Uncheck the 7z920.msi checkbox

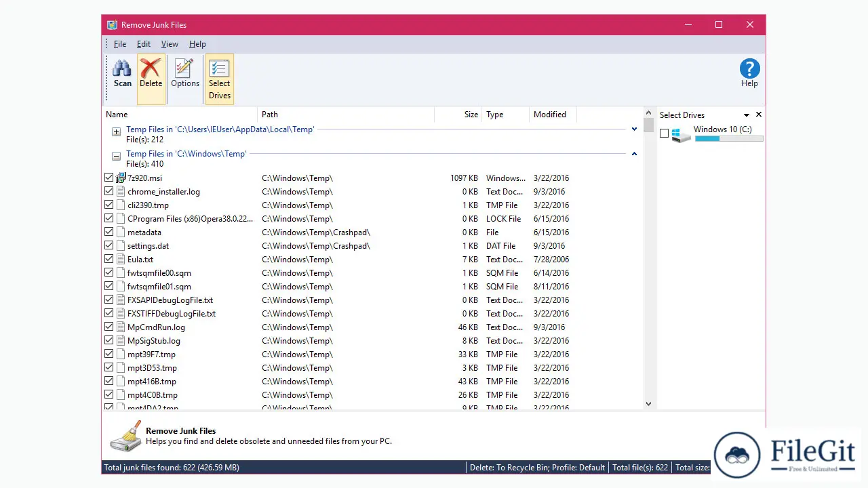coord(109,178)
